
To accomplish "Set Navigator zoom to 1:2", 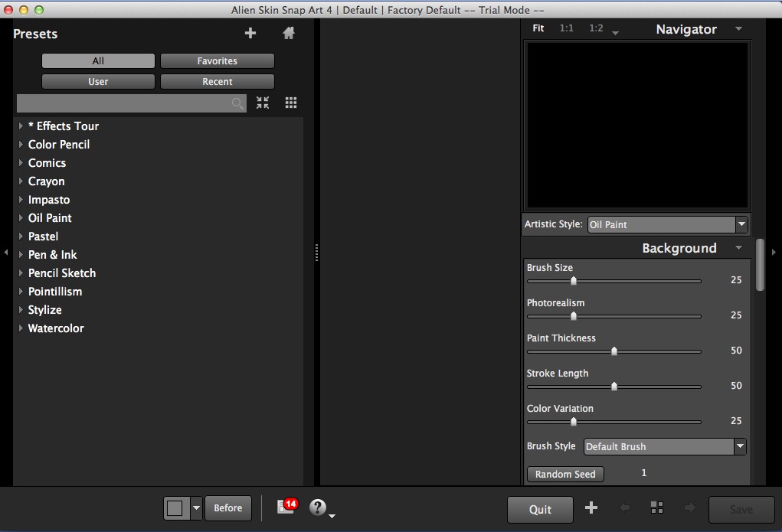I will tap(596, 28).
